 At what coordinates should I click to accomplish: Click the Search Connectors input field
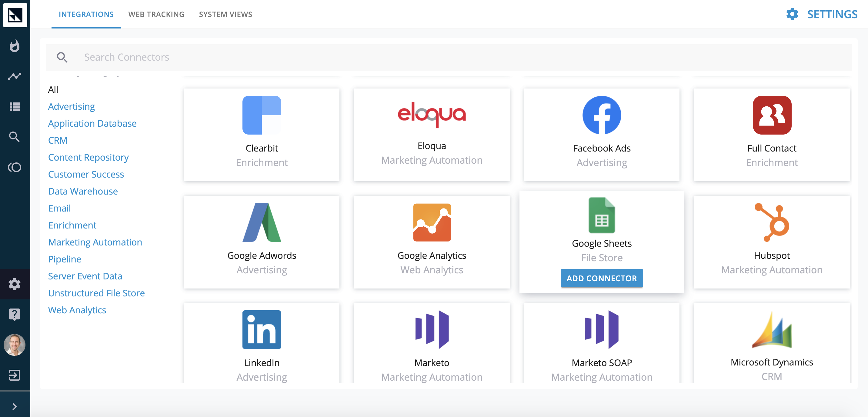pyautogui.click(x=449, y=57)
